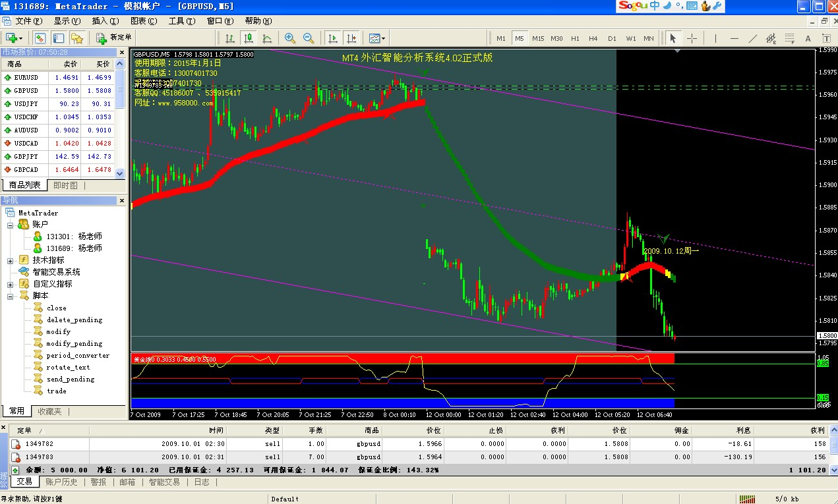Collapse the 脚本 tree node
This screenshot has width=838, height=504.
pyautogui.click(x=11, y=296)
